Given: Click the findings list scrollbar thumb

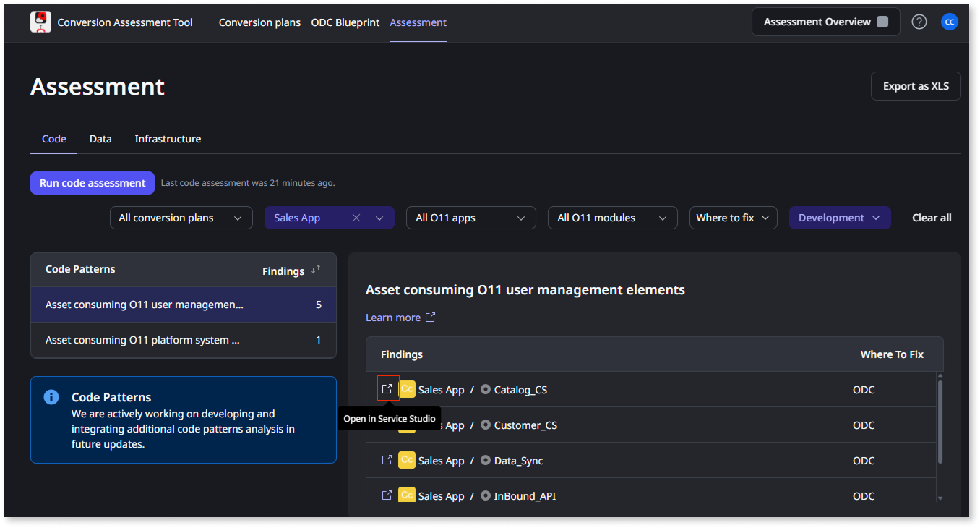Looking at the screenshot, I should coord(940,422).
